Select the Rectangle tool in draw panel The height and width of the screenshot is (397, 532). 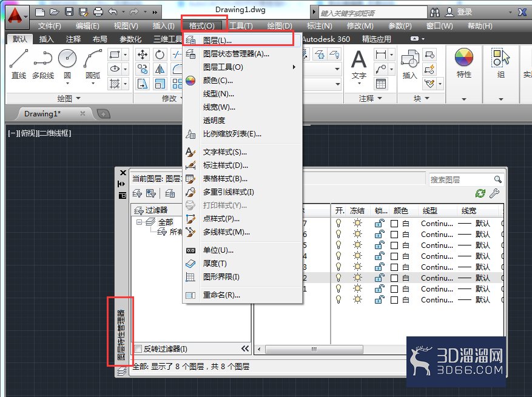click(115, 55)
